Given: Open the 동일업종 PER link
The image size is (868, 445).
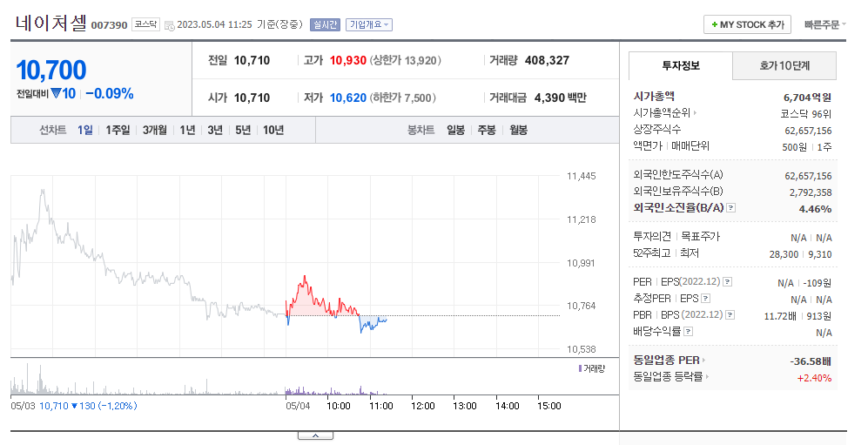Looking at the screenshot, I should pyautogui.click(x=670, y=361).
